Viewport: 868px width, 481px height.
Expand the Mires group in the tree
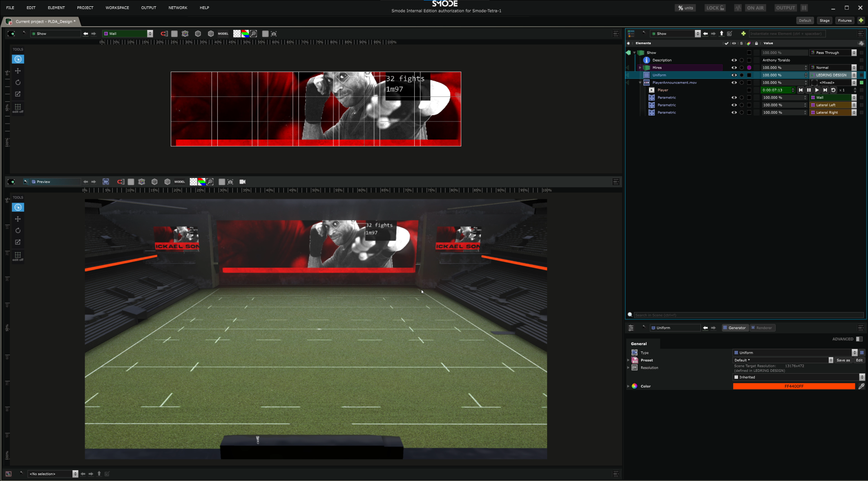tap(640, 68)
